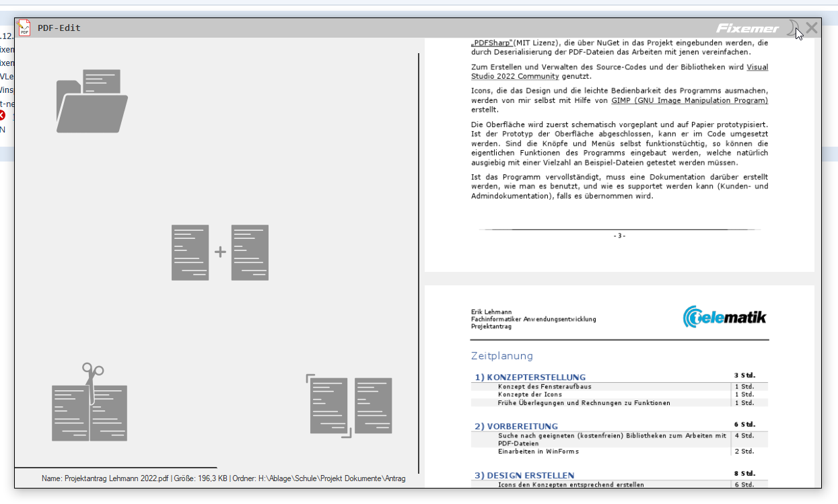Select the 2) VORBEREITUNG section heading
Viewport: 838px width, 504px height.
click(x=516, y=426)
